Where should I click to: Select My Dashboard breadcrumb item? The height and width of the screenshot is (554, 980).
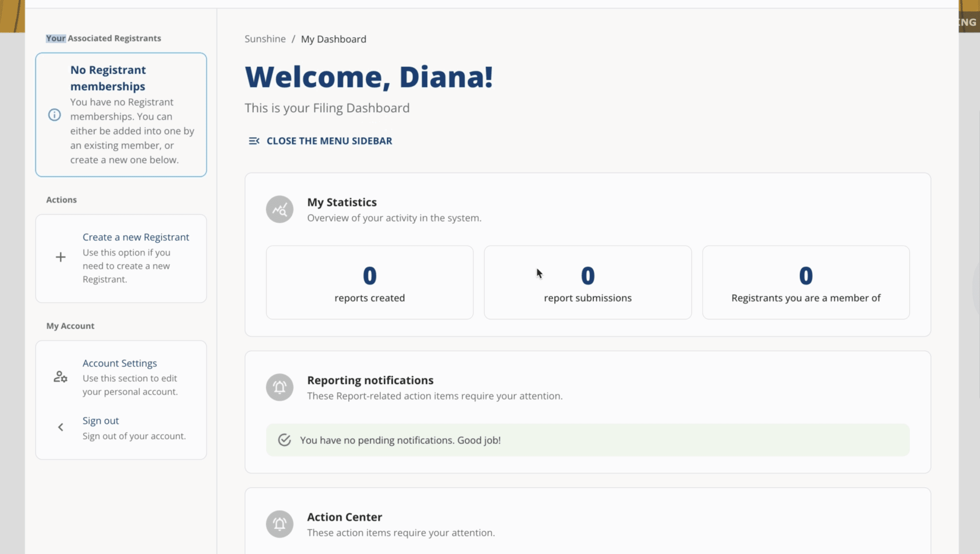(x=333, y=39)
